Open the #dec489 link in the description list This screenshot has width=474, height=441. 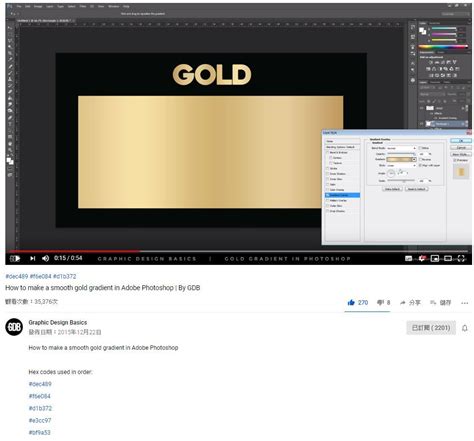coord(40,384)
